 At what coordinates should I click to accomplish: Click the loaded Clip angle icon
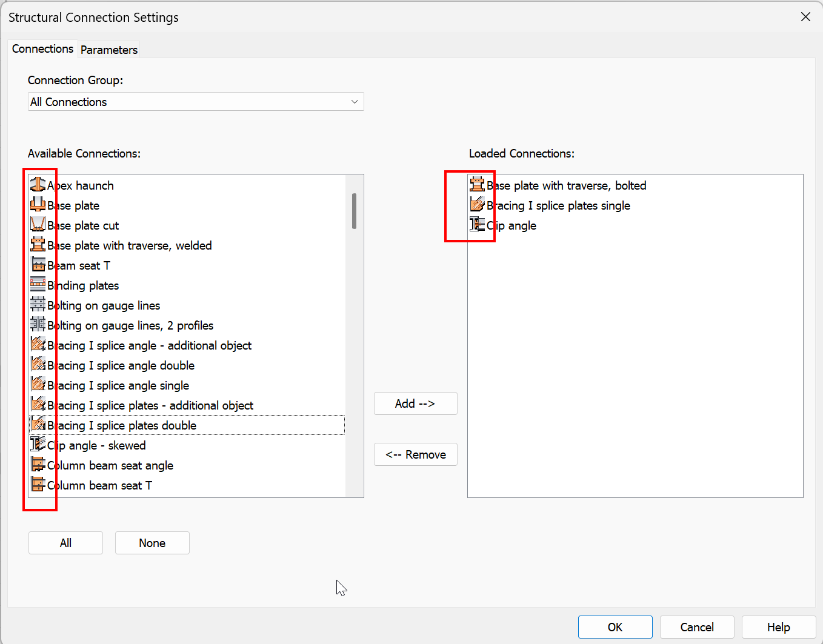click(x=478, y=225)
